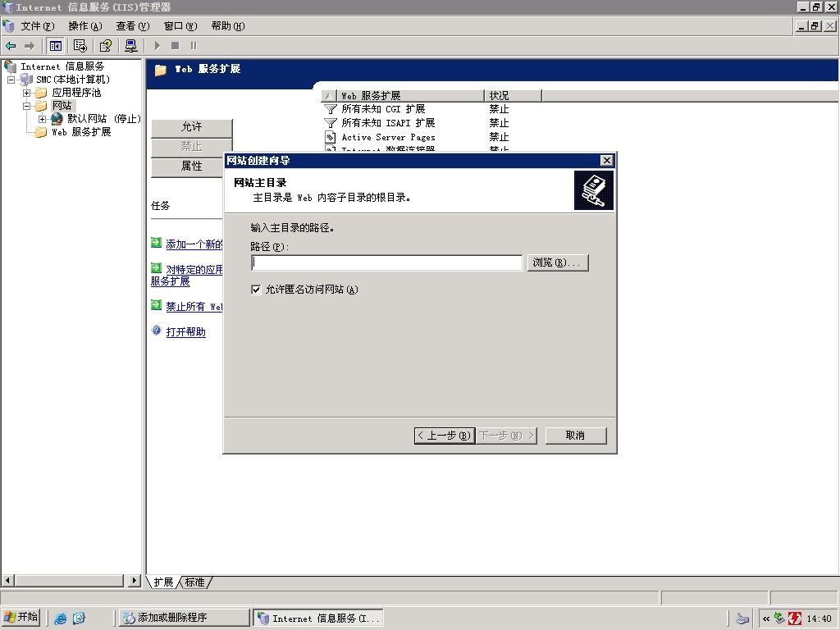Click the 路径 input field
840x630 pixels.
pos(386,262)
